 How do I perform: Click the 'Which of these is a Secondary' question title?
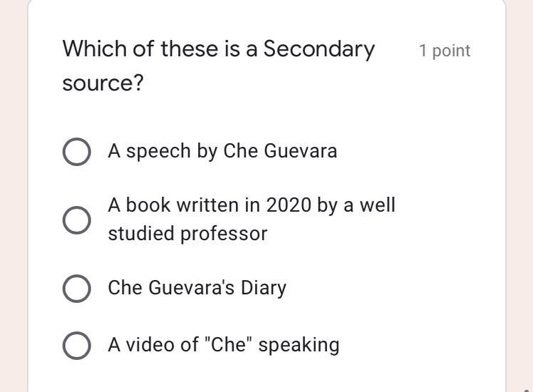[218, 49]
